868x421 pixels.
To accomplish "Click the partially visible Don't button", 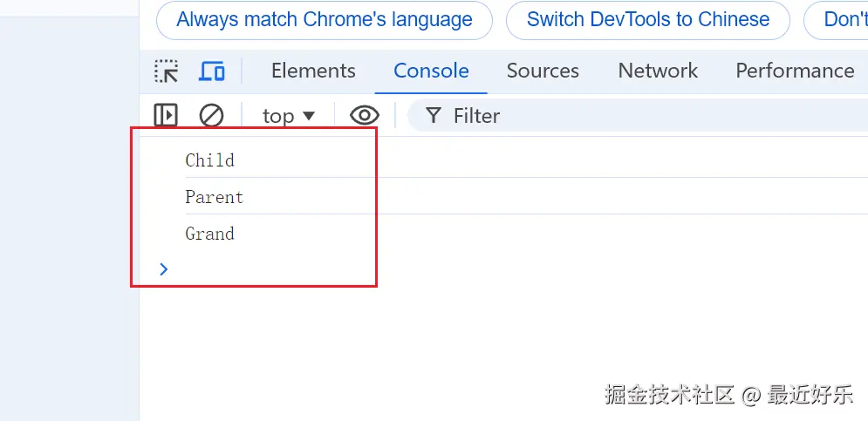I will (836, 20).
